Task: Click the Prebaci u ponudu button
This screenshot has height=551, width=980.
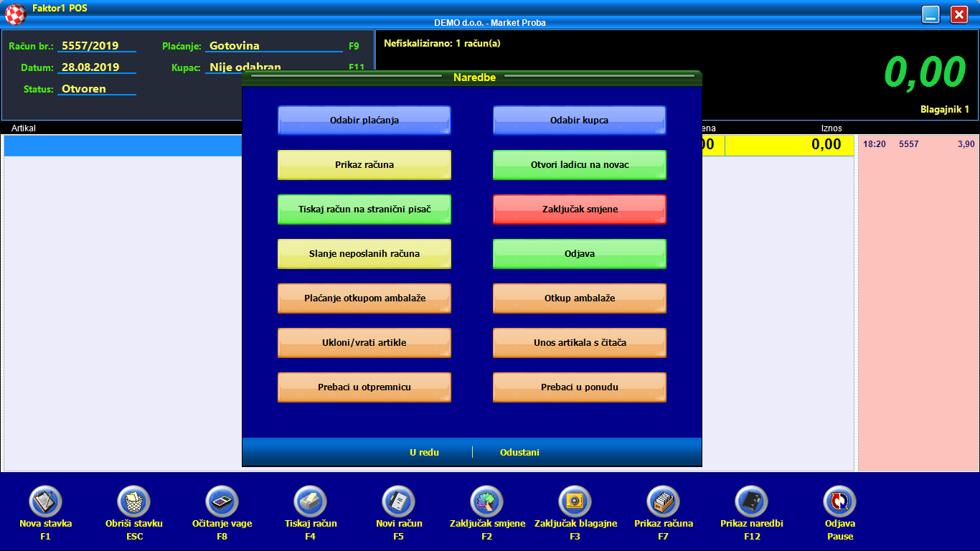Action: point(580,387)
